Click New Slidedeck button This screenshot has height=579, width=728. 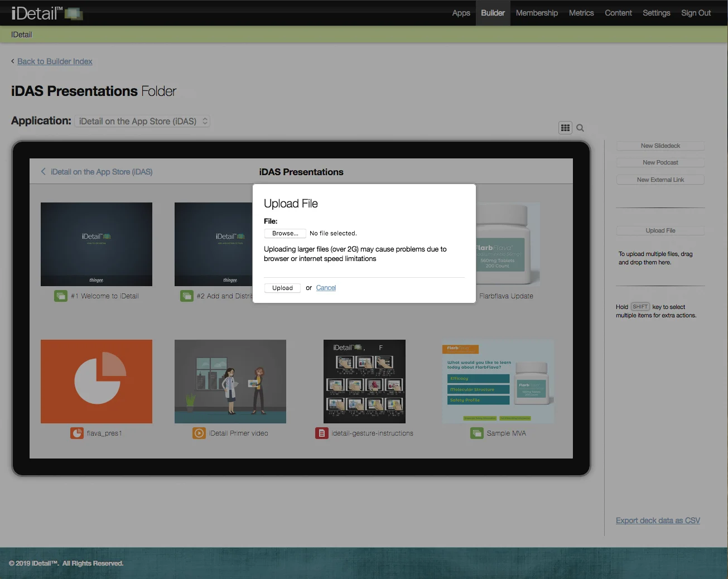click(x=660, y=146)
